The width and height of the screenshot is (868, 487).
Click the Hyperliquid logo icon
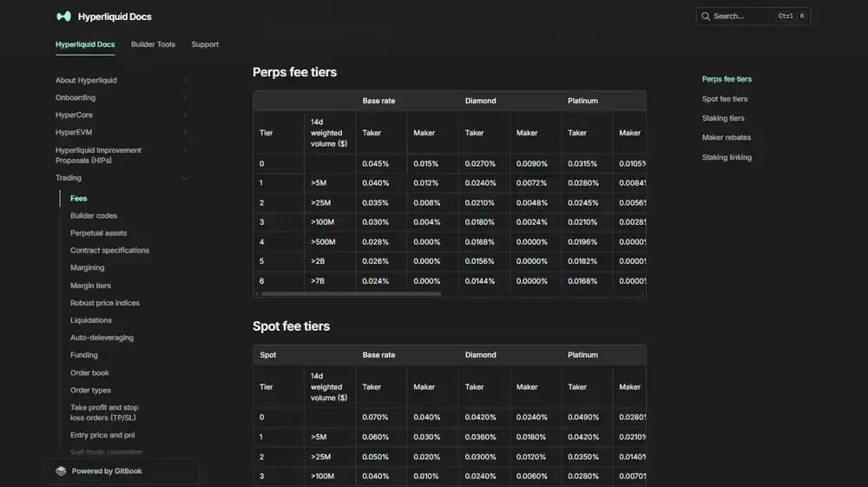click(63, 16)
